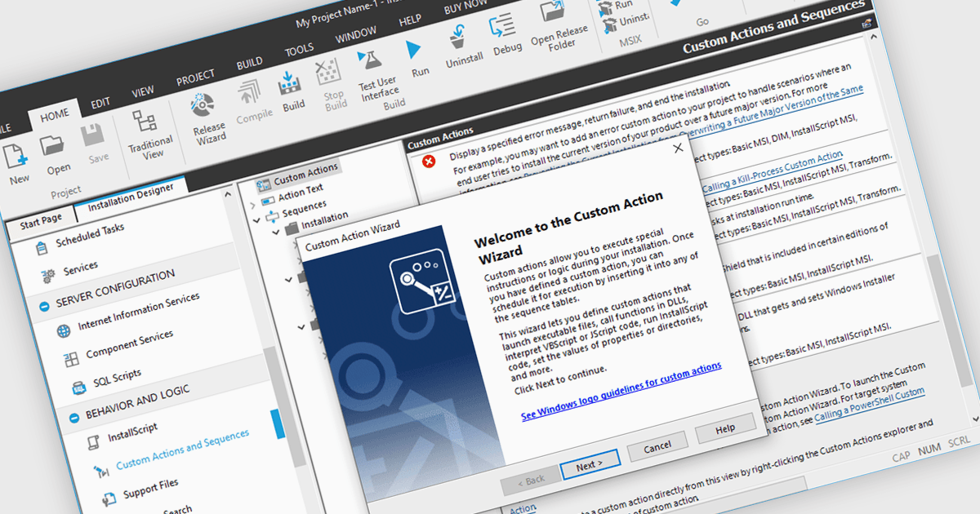Screen dimensions: 980x514
Task: Click Test User Interface icon
Action: tap(370, 61)
